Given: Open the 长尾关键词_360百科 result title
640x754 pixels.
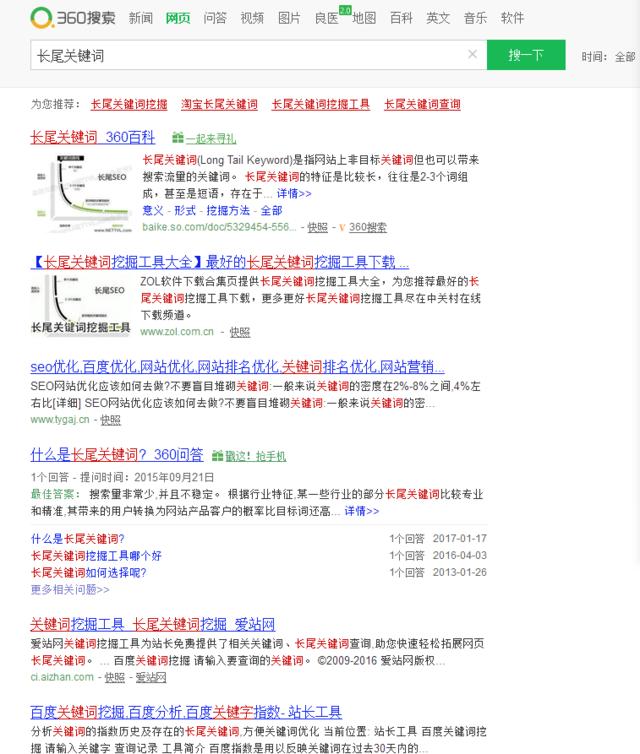Looking at the screenshot, I should click(x=93, y=137).
